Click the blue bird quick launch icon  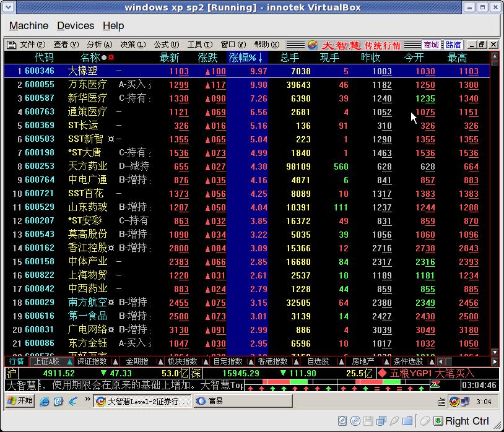[x=73, y=401]
